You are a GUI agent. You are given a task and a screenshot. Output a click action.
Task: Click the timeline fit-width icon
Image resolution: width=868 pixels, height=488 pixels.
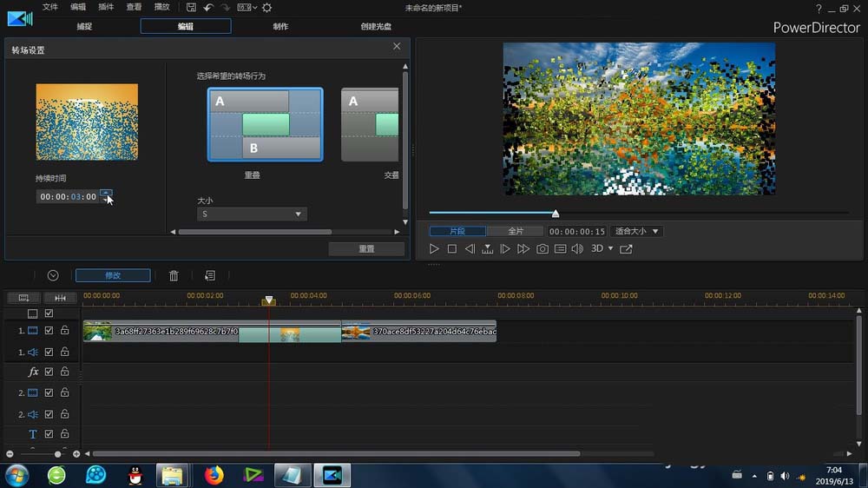[x=61, y=298]
